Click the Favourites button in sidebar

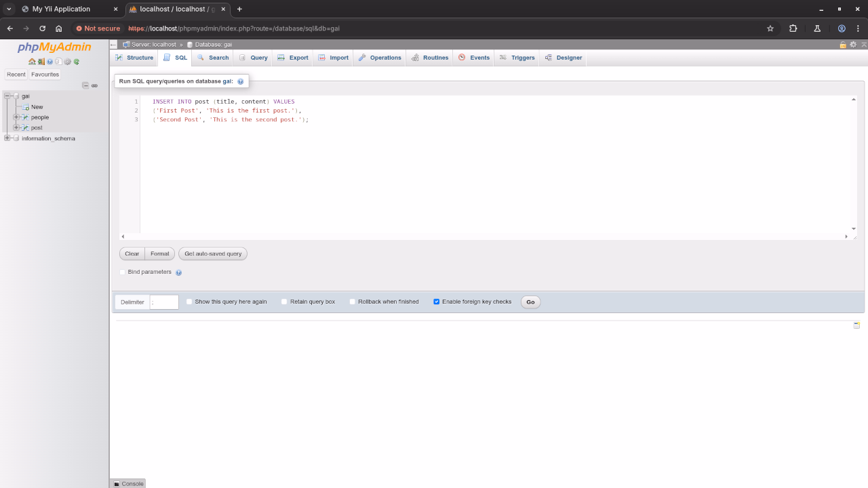click(x=45, y=75)
